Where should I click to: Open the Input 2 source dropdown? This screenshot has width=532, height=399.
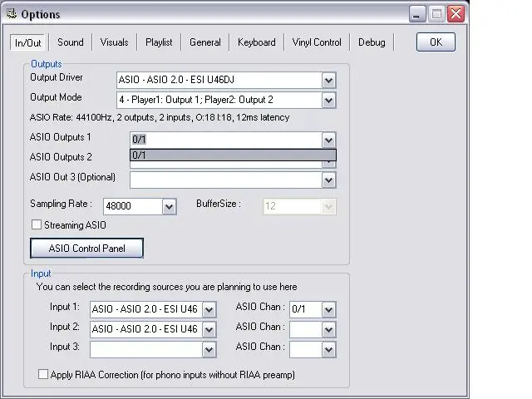coord(209,329)
